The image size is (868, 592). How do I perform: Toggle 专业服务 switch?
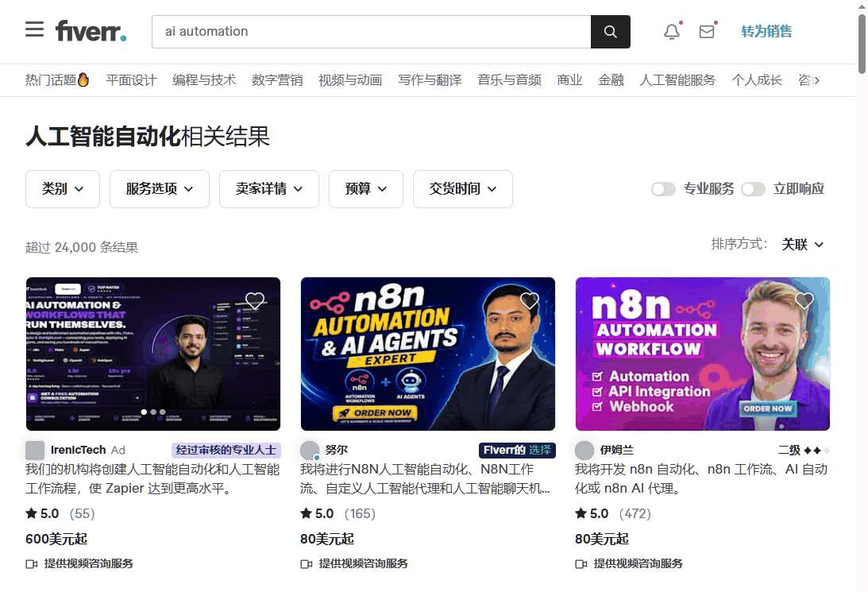[x=663, y=189]
